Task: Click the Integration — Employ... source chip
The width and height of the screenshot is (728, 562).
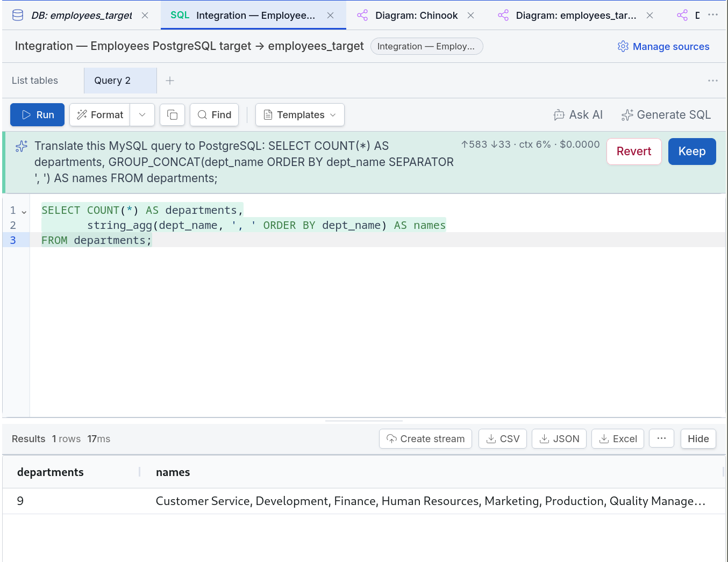Action: 427,47
